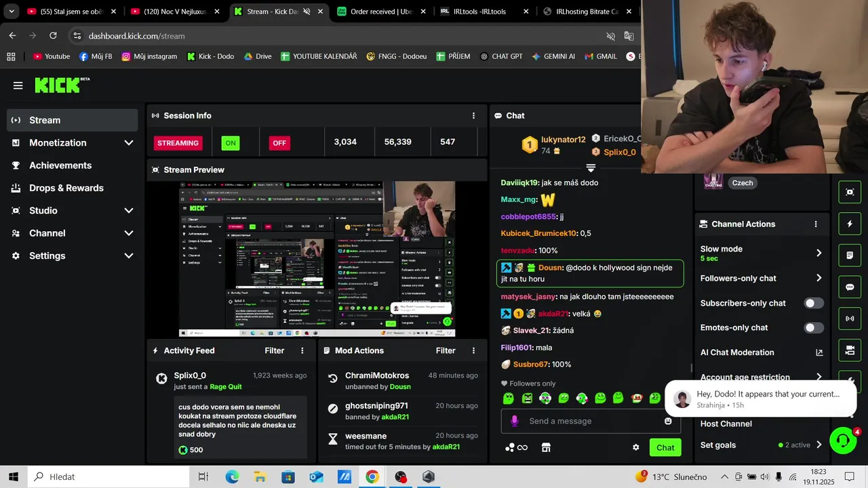Reload the page with browser refresh
This screenshot has height=488, width=868.
[x=53, y=36]
